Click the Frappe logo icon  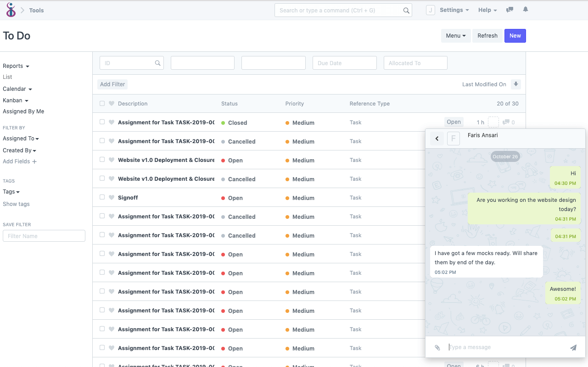click(11, 10)
